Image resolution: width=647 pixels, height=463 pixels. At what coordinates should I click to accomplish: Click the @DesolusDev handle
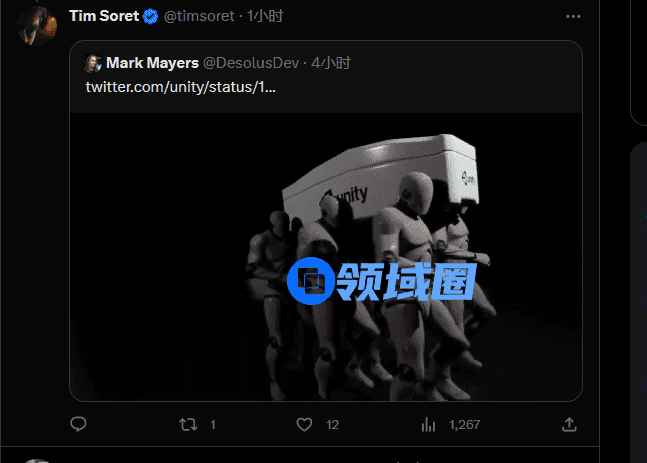pyautogui.click(x=251, y=63)
